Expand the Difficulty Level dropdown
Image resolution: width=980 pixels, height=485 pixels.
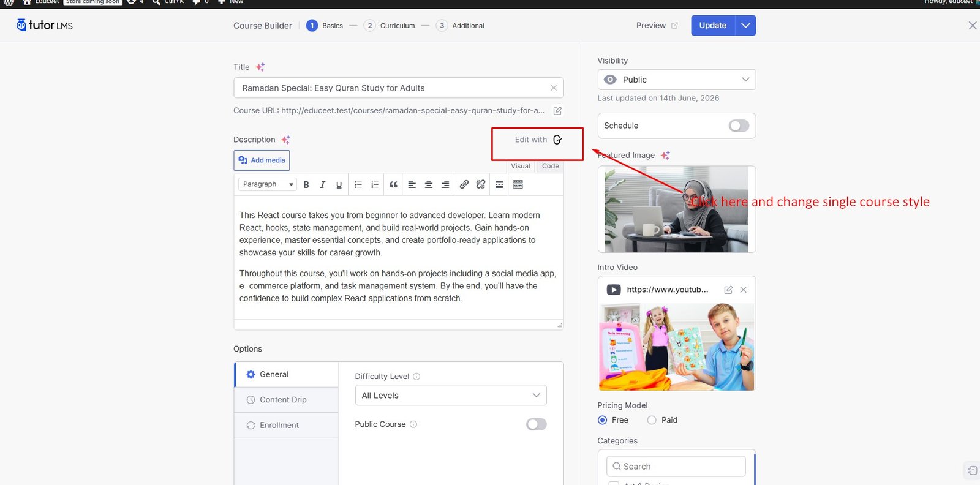point(451,396)
